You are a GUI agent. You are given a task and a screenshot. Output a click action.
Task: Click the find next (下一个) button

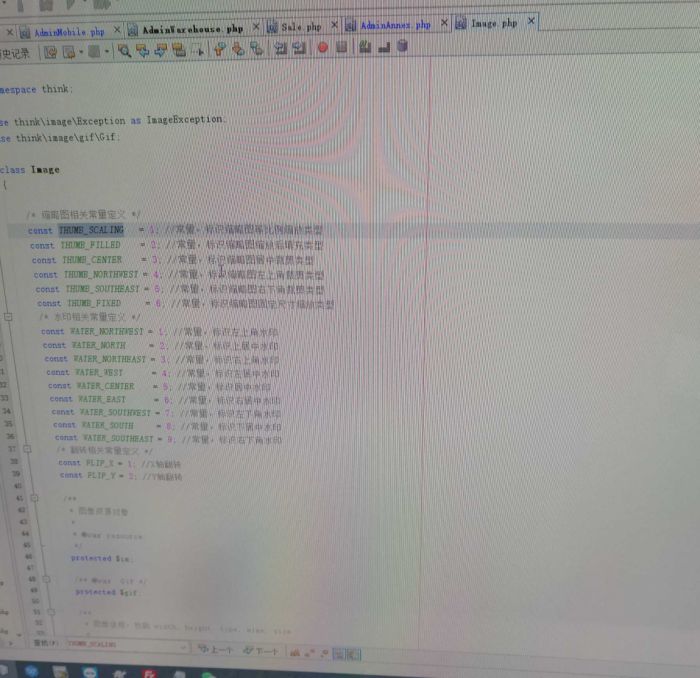pos(262,650)
